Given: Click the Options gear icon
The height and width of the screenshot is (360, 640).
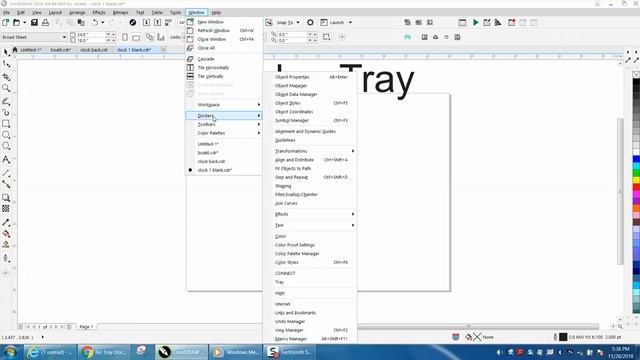Looking at the screenshot, I should pyautogui.click(x=310, y=22).
